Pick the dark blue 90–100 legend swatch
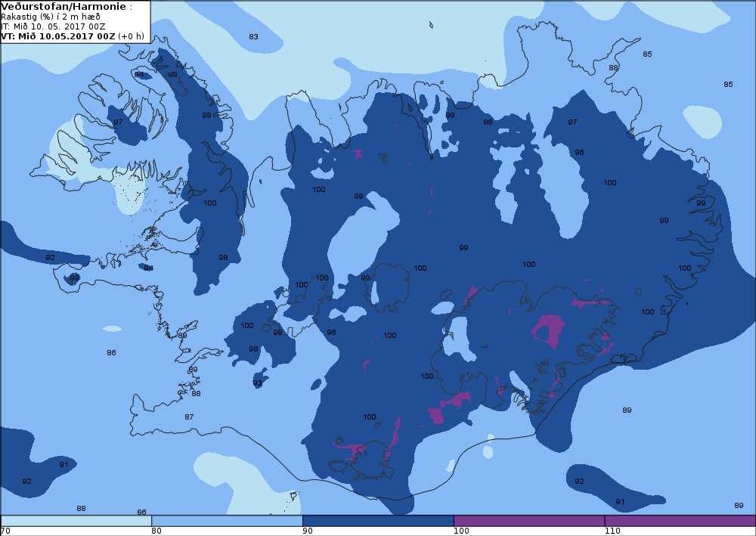The image size is (756, 536). (x=378, y=521)
